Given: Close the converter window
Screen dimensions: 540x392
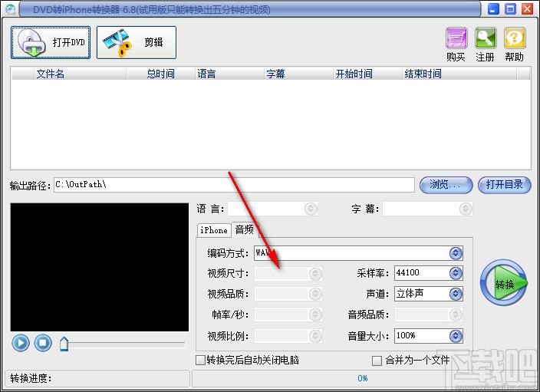Looking at the screenshot, I should (x=527, y=8).
